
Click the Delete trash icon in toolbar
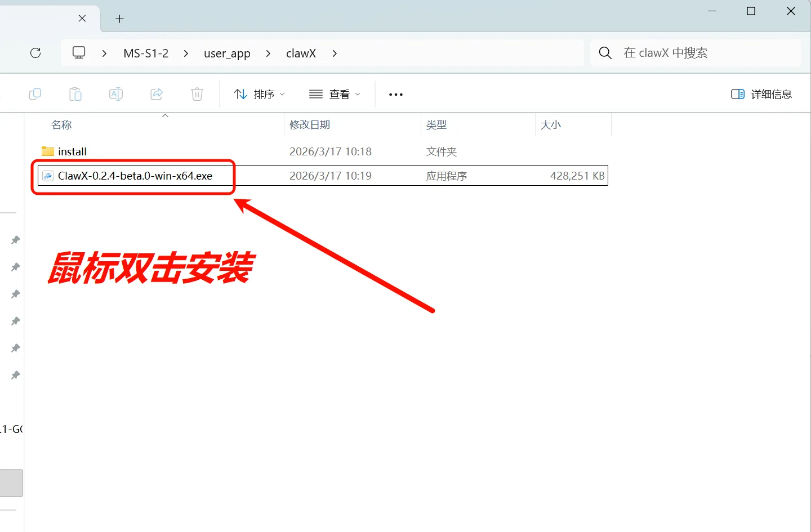[197, 94]
